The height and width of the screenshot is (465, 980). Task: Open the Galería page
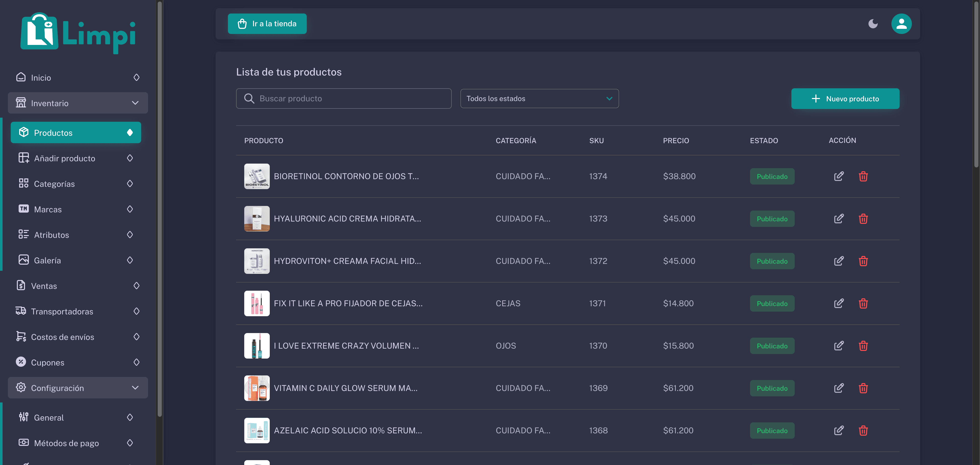point(76,260)
